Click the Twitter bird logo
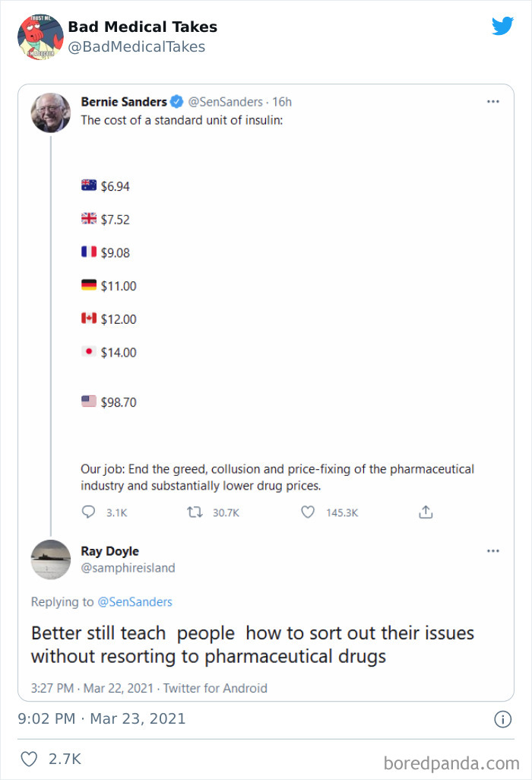Viewport: 532px width, 780px height. 503,26
